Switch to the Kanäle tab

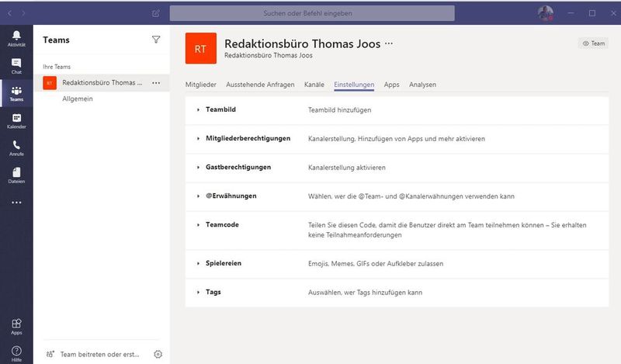pos(314,85)
